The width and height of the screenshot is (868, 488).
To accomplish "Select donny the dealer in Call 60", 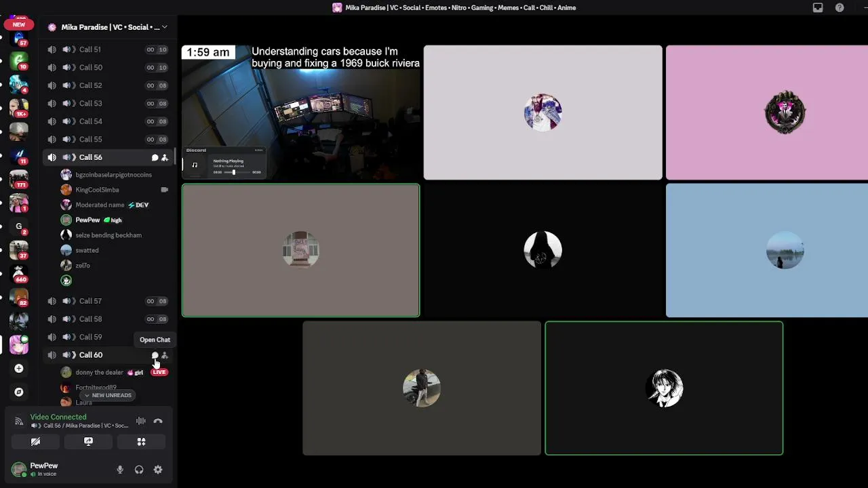I will coord(115,372).
